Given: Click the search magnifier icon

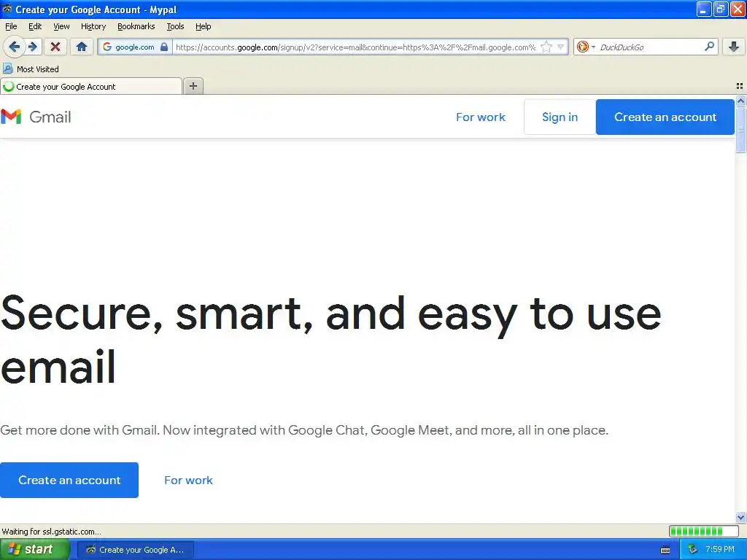Looking at the screenshot, I should pos(709,47).
